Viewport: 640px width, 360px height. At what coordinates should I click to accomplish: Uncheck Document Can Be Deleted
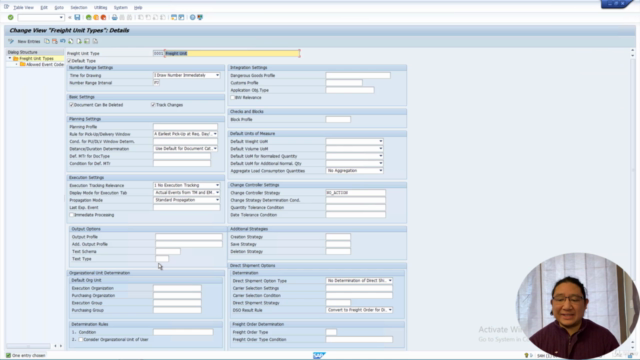(72, 105)
